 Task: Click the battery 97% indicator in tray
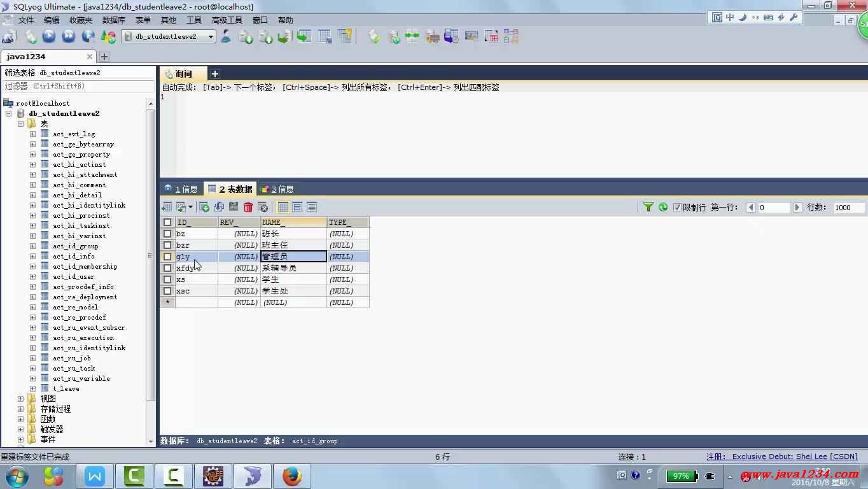tap(682, 476)
